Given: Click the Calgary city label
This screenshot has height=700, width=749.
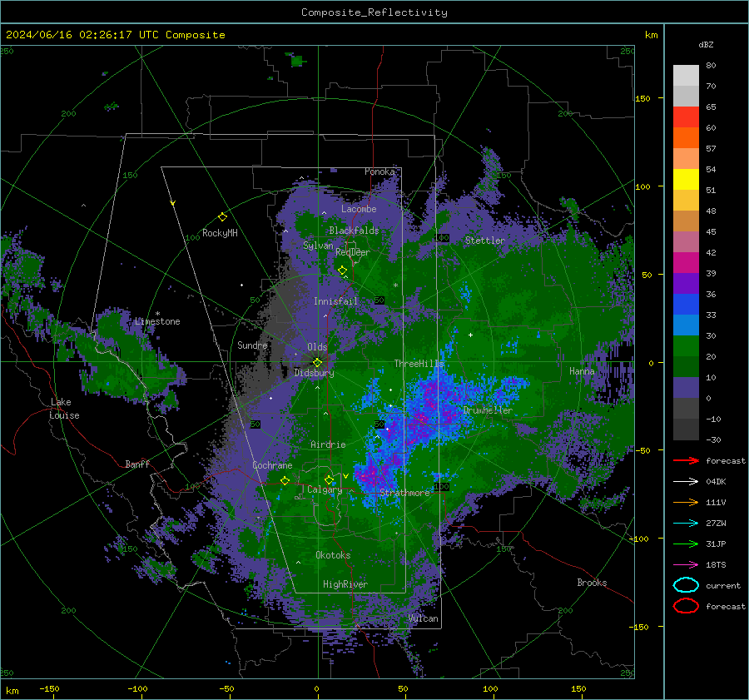Looking at the screenshot, I should tap(325, 489).
